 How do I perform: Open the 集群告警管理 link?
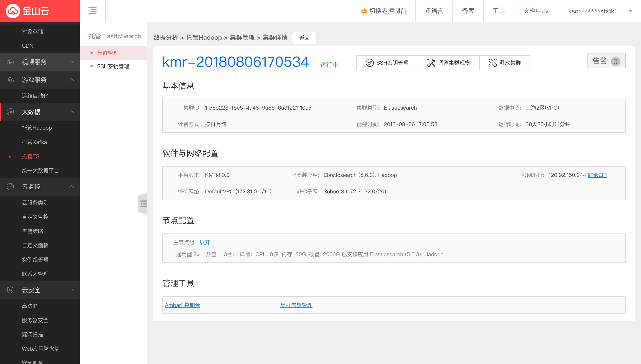tap(296, 305)
